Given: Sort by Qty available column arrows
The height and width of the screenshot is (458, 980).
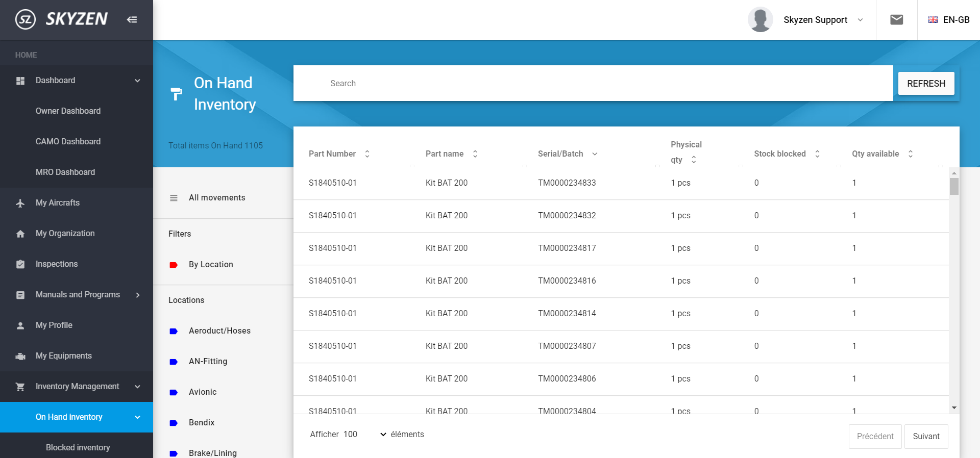Looking at the screenshot, I should [911, 154].
